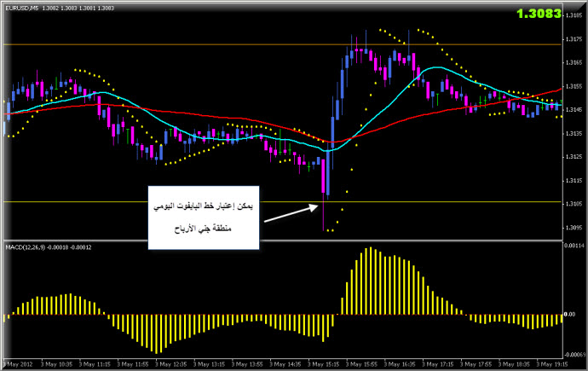The image size is (588, 371).
Task: Click the 1.3105 price axis label
Action: 574,204
